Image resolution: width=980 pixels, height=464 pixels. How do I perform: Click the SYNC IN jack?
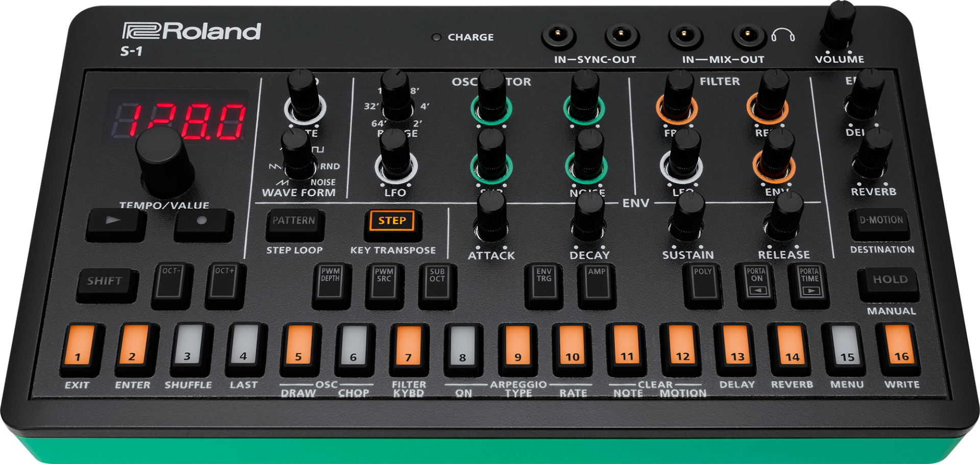click(558, 36)
